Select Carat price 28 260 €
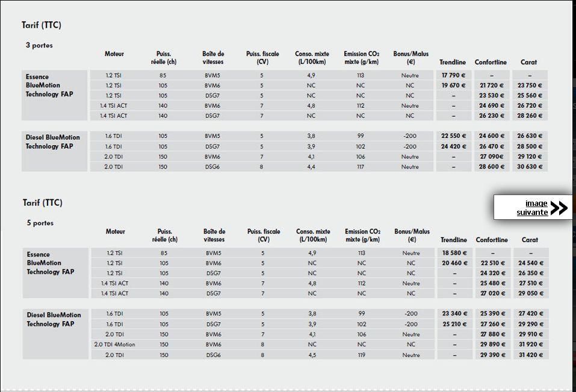 tap(530, 116)
